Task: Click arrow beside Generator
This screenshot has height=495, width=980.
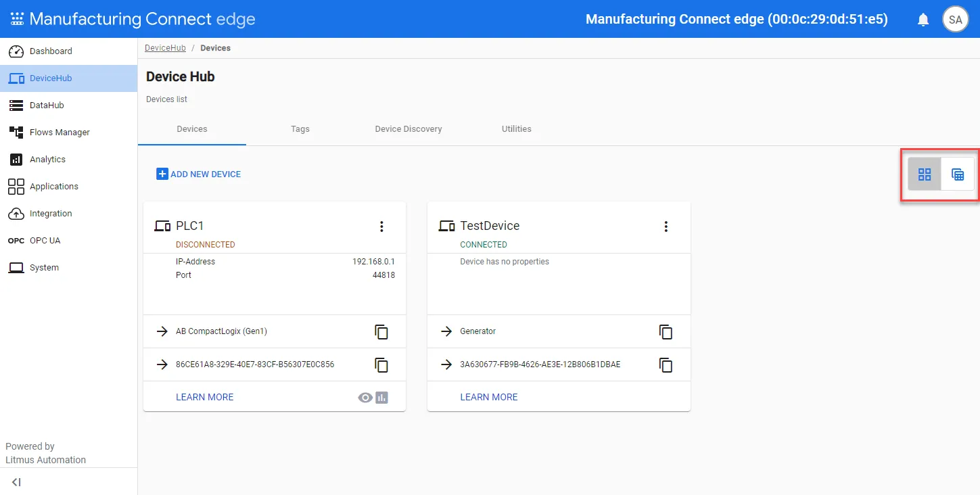Action: point(446,331)
